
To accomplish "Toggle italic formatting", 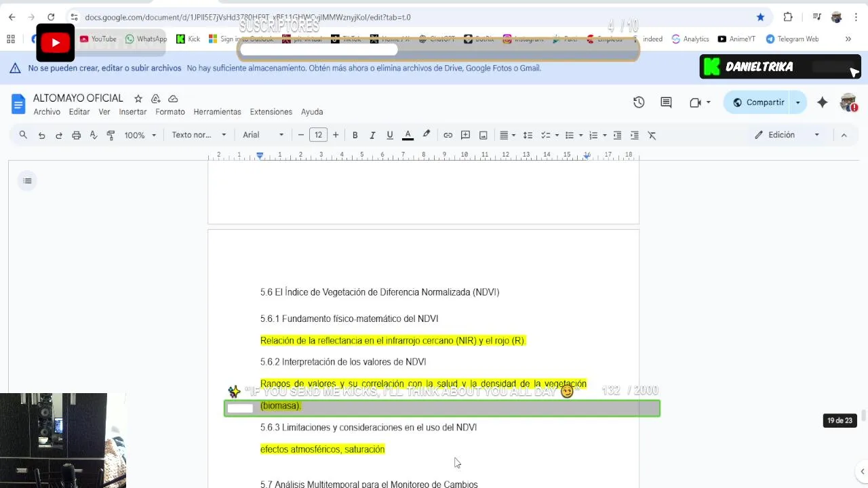I will point(372,135).
